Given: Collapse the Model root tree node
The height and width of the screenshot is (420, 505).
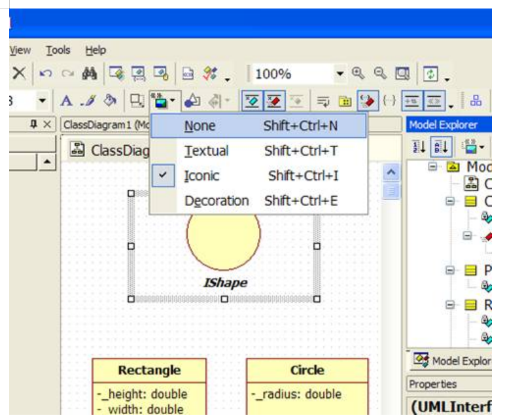Looking at the screenshot, I should [432, 167].
